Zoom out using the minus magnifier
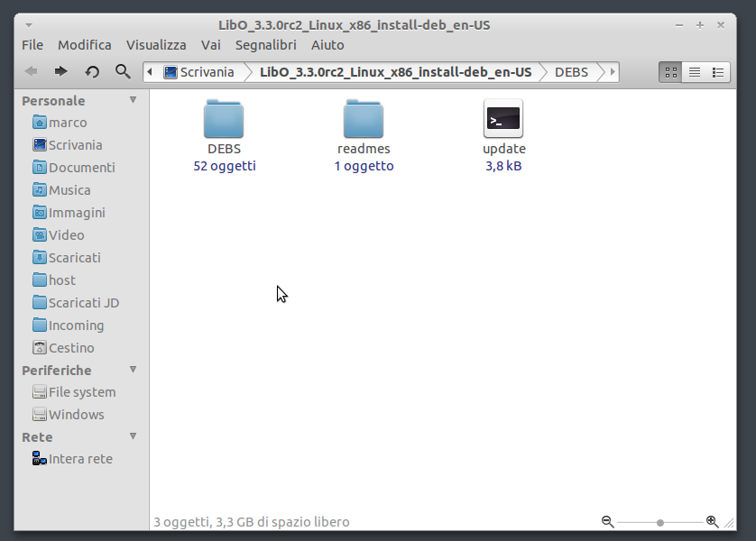The image size is (756, 541). (607, 522)
